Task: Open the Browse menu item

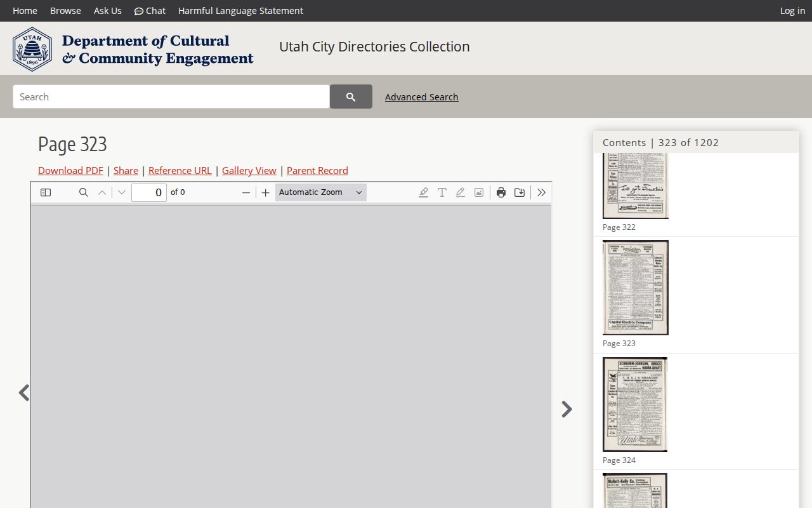Action: (x=65, y=11)
